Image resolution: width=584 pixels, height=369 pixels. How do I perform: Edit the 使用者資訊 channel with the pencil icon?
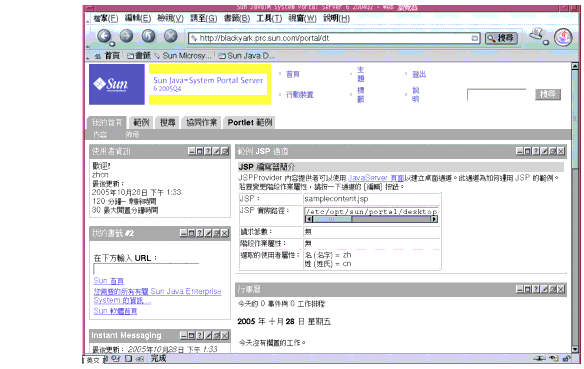click(216, 151)
